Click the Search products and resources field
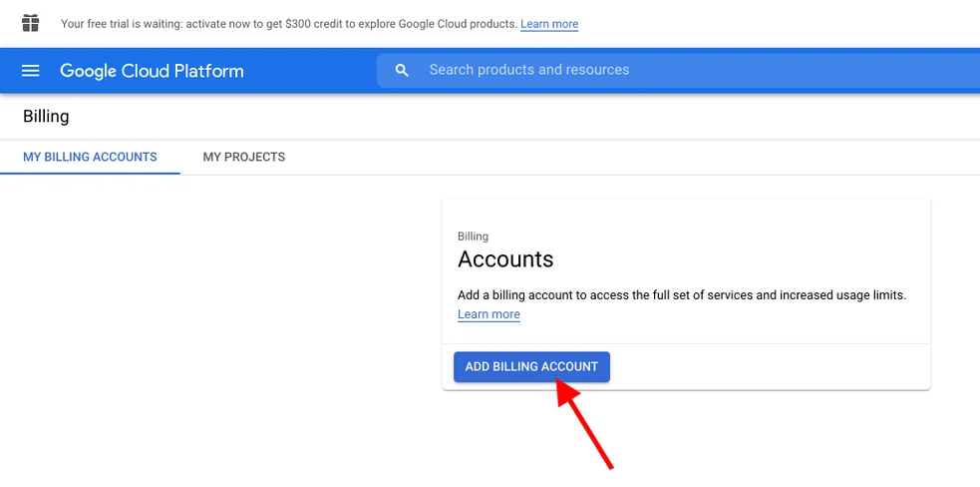 click(678, 70)
